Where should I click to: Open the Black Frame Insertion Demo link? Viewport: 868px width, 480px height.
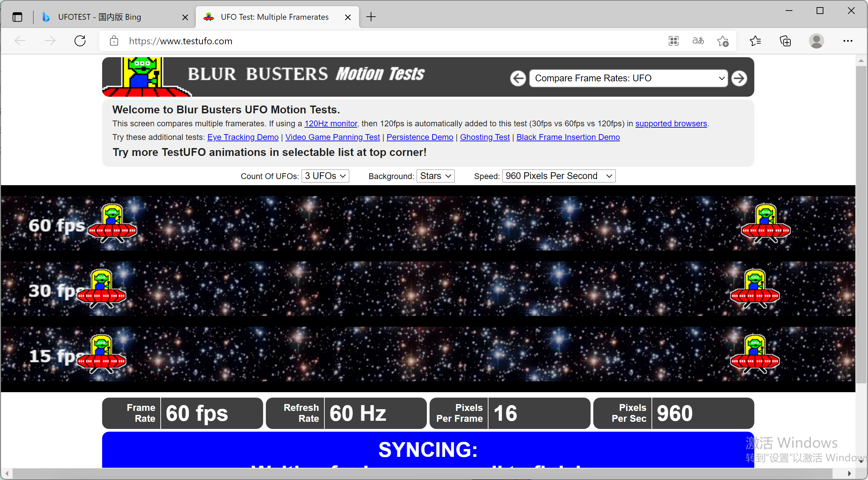[x=568, y=137]
